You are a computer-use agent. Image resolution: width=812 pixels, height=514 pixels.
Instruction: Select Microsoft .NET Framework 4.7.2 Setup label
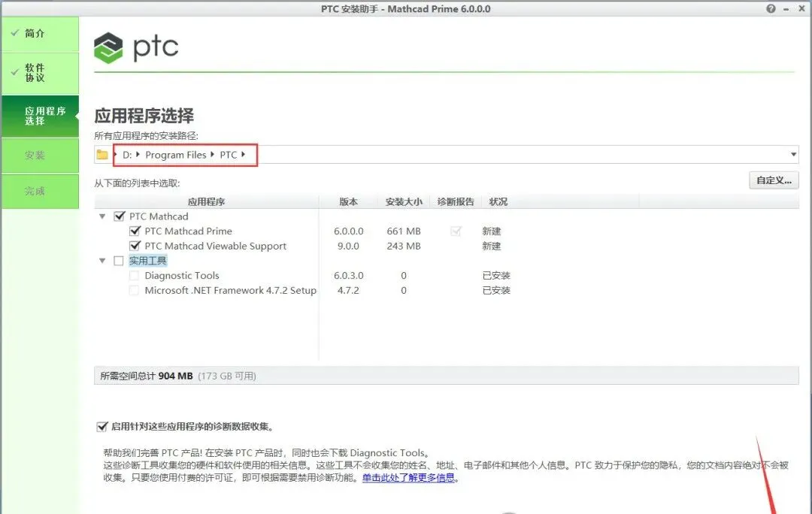(x=231, y=290)
